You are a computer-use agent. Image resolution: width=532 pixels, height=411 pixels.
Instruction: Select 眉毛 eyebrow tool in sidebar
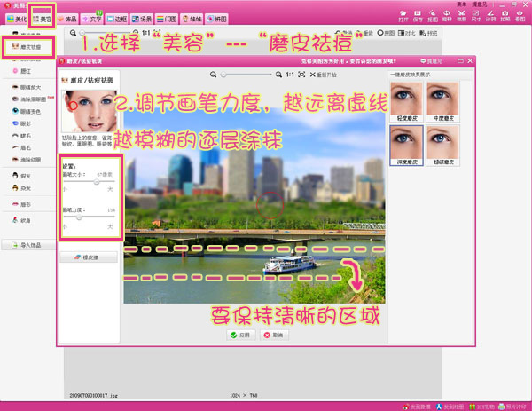tap(22, 147)
